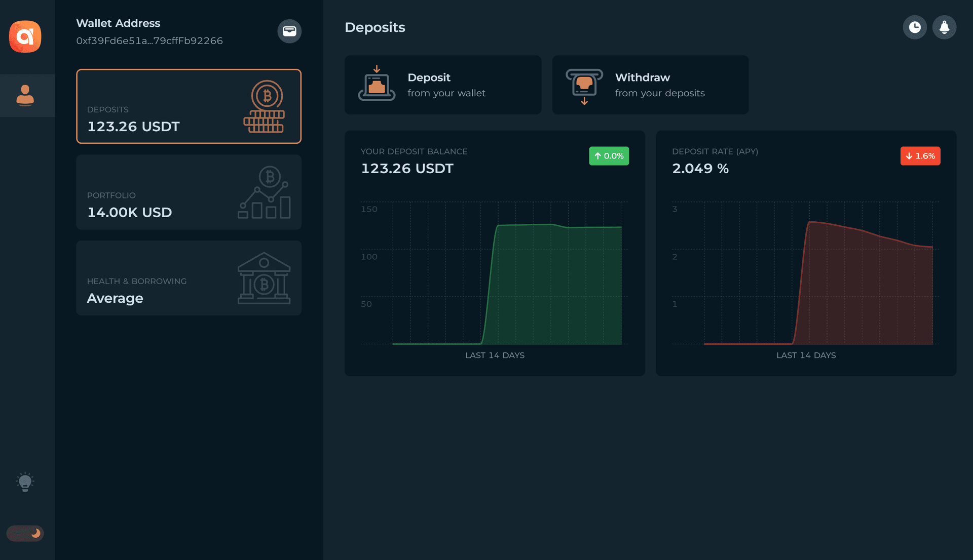Click the wallet card icon button
The image size is (973, 560).
(289, 31)
